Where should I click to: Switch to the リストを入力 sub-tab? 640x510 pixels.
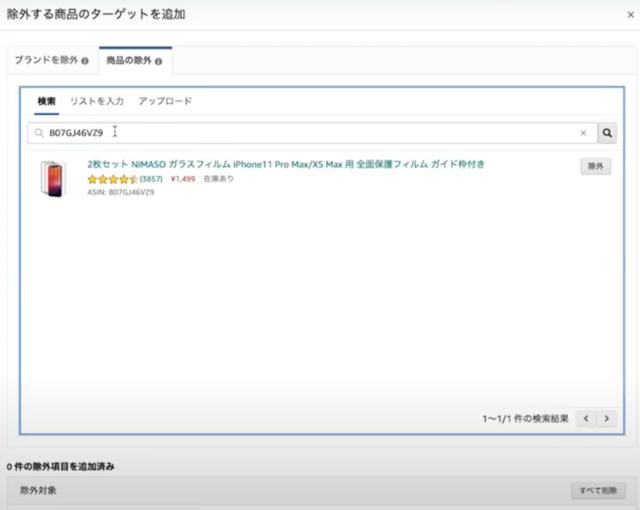[x=97, y=101]
